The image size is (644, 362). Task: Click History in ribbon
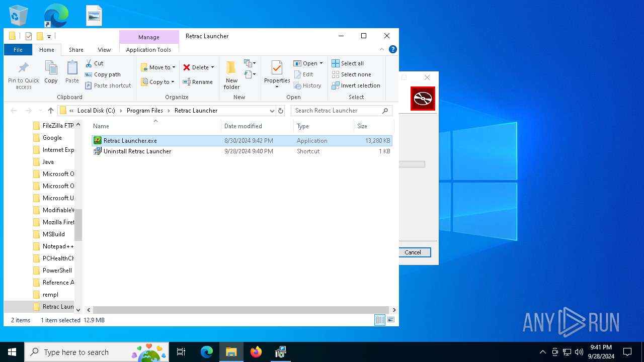tap(307, 85)
